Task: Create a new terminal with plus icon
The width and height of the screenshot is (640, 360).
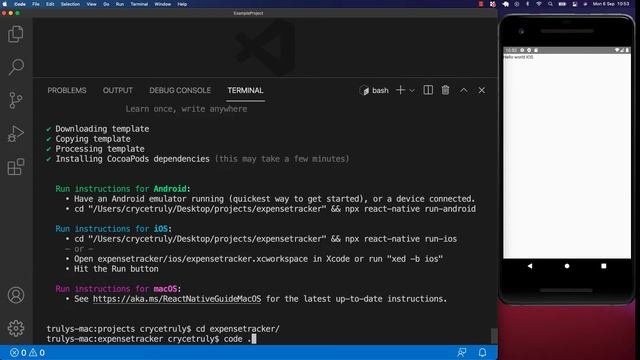Action: tap(400, 90)
